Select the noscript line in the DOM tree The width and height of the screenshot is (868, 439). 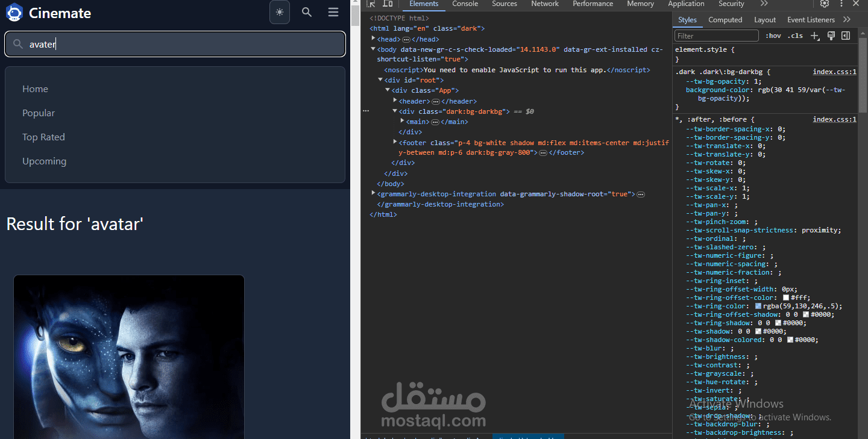coord(517,70)
